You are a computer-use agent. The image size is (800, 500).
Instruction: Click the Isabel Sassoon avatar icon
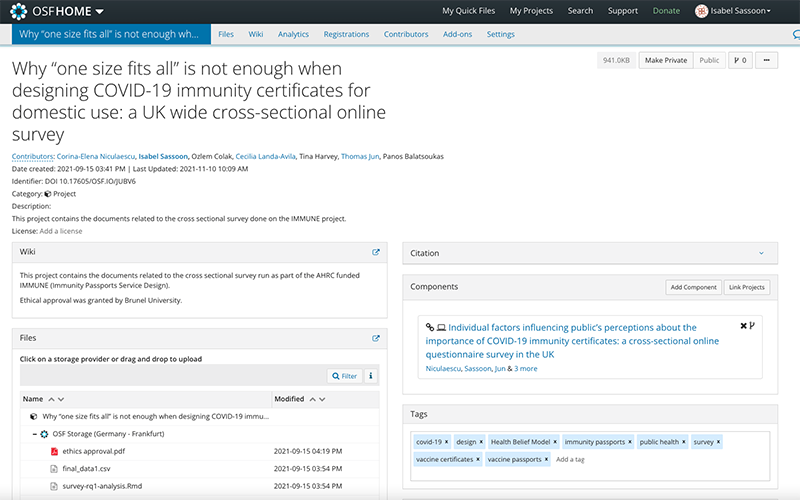[x=702, y=11]
